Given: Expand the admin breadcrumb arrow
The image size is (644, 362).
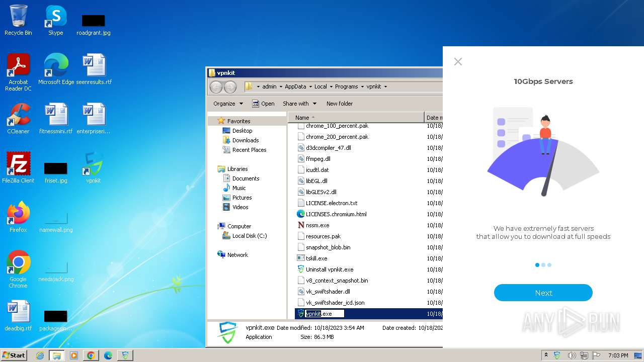Looking at the screenshot, I should pyautogui.click(x=281, y=86).
